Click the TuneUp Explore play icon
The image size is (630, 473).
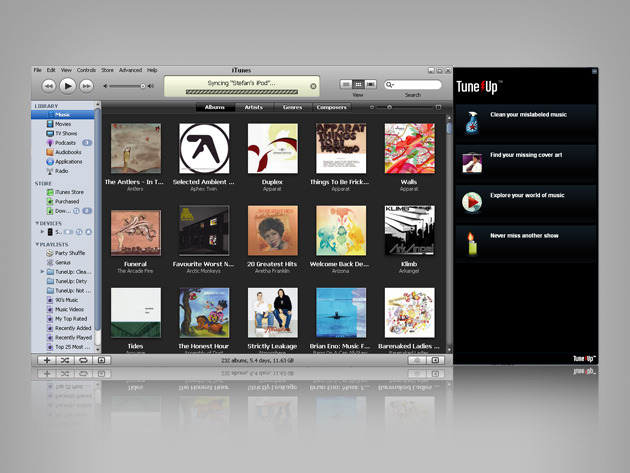(x=470, y=201)
